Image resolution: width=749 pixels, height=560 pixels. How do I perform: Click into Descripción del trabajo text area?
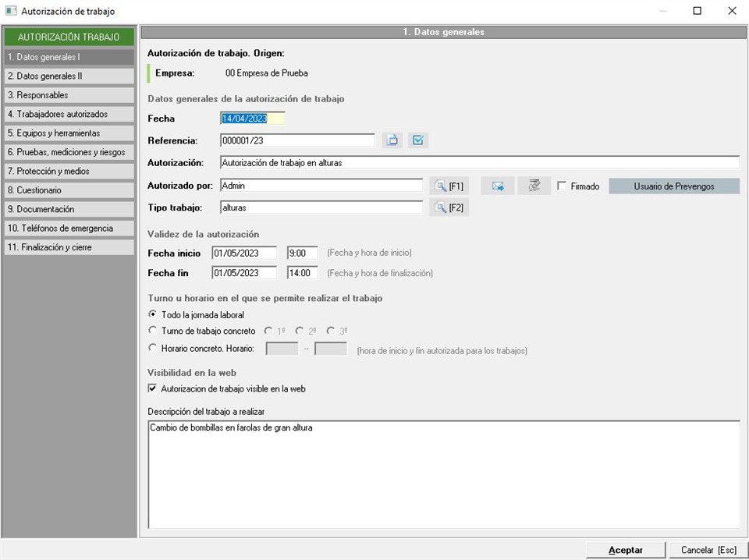click(443, 474)
